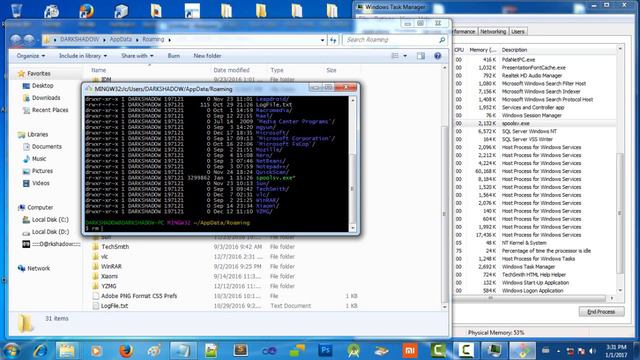Screen dimensions: 640x360
Task: Open the address bar history dropdown
Action: pos(322,40)
